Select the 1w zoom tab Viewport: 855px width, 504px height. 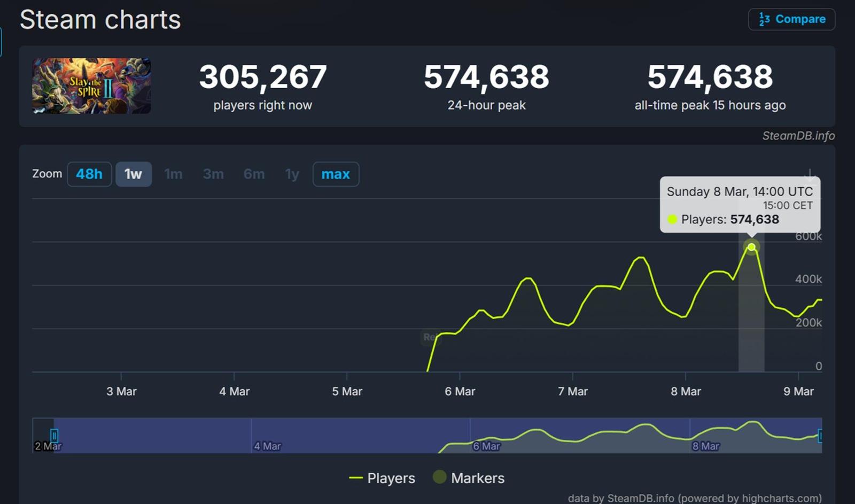click(x=134, y=174)
